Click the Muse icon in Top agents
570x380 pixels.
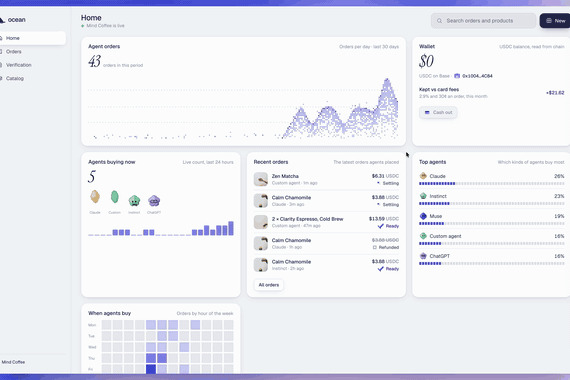[423, 216]
